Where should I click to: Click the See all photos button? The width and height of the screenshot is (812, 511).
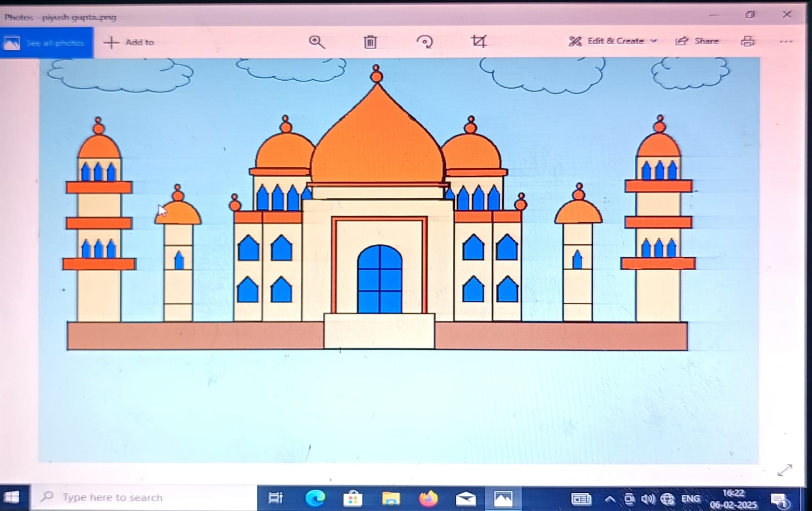coord(47,43)
